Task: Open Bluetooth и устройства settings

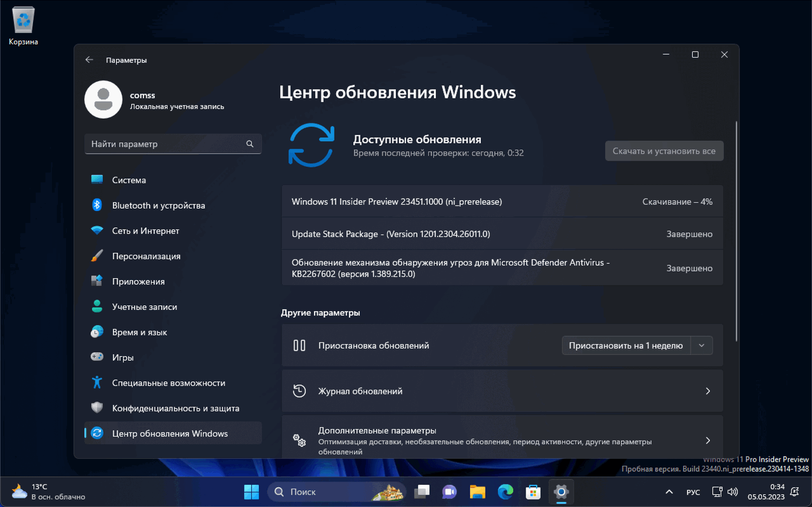Action: point(159,206)
